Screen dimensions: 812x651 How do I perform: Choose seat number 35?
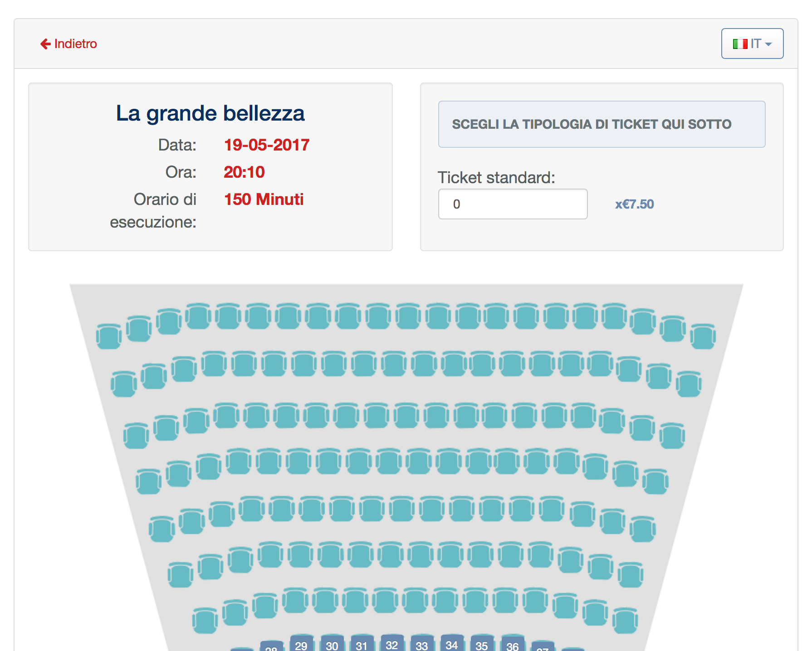pyautogui.click(x=482, y=645)
